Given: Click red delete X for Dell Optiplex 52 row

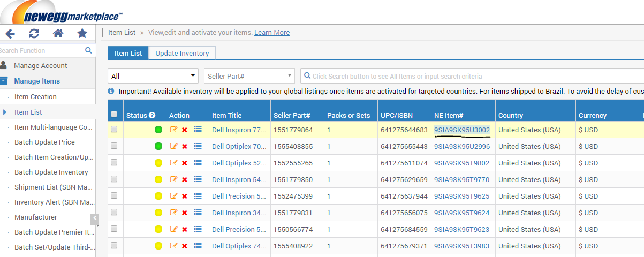Looking at the screenshot, I should click(185, 163).
